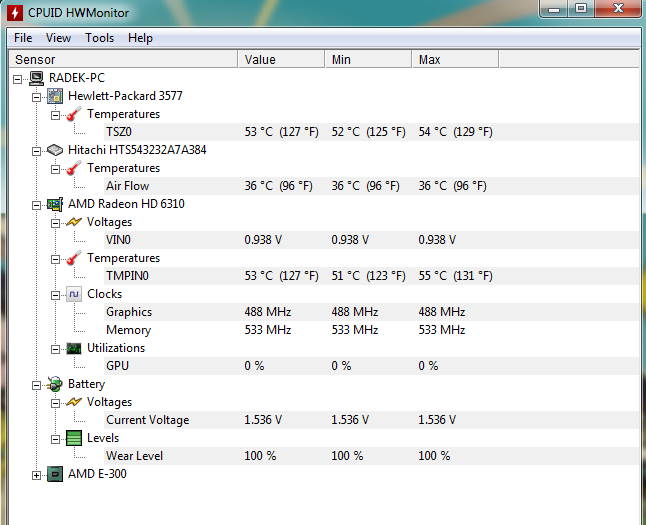
Task: Collapse the Utilizations node
Action: pyautogui.click(x=55, y=349)
